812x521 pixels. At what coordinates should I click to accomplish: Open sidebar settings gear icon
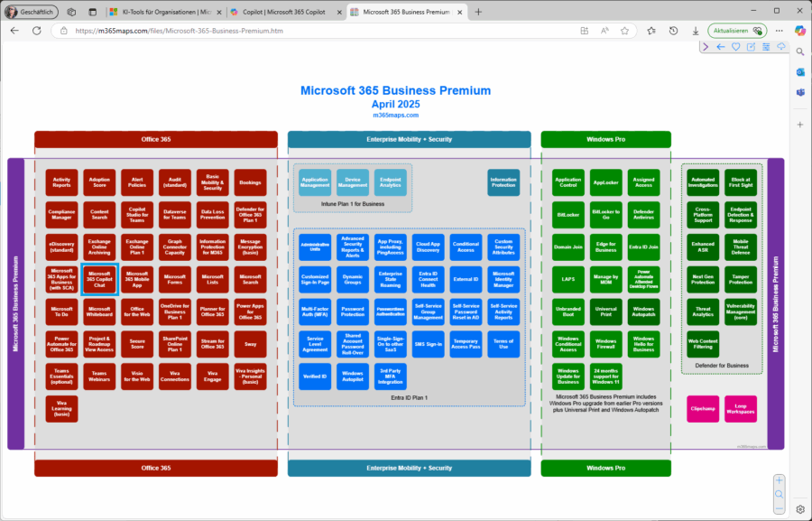[800, 509]
